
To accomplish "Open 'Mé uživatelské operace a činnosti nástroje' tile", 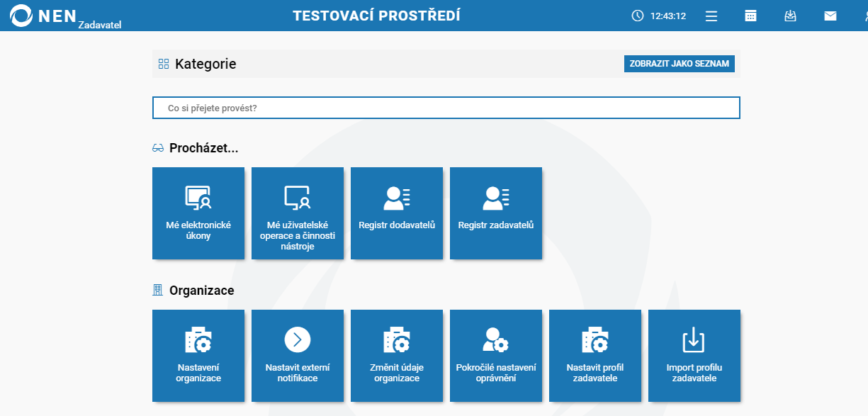I will 298,213.
